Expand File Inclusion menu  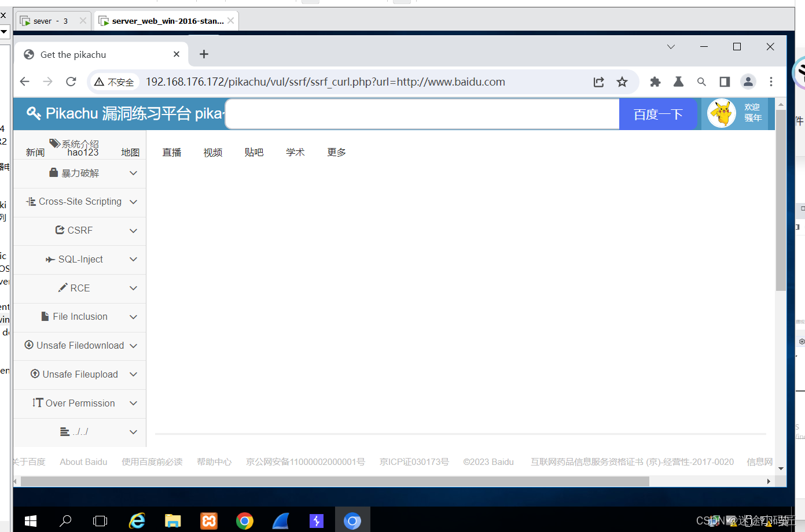(80, 317)
